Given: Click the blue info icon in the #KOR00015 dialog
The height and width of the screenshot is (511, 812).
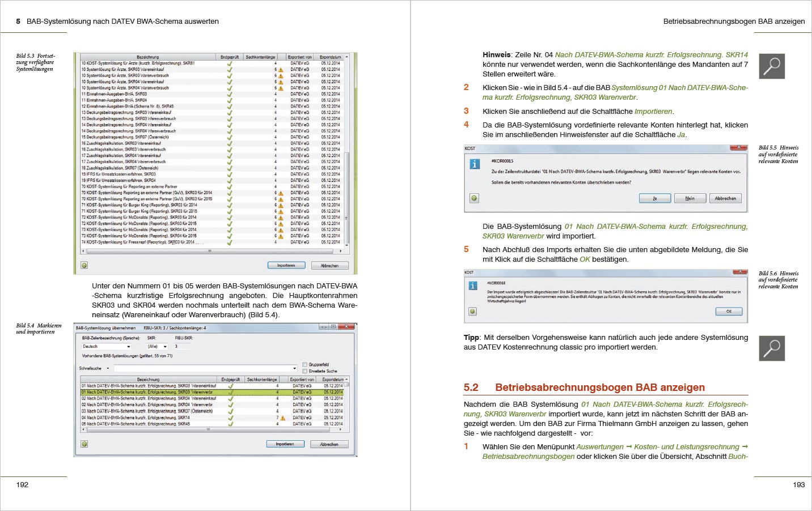Looking at the screenshot, I should pos(475,164).
